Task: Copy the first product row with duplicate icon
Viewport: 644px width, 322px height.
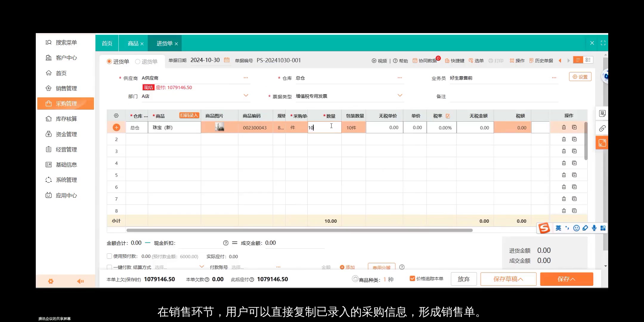Action: click(x=574, y=127)
